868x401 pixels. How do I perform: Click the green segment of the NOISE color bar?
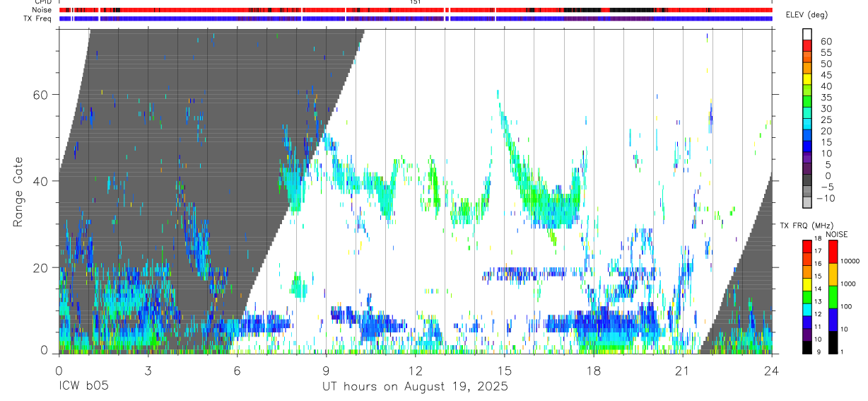[833, 297]
